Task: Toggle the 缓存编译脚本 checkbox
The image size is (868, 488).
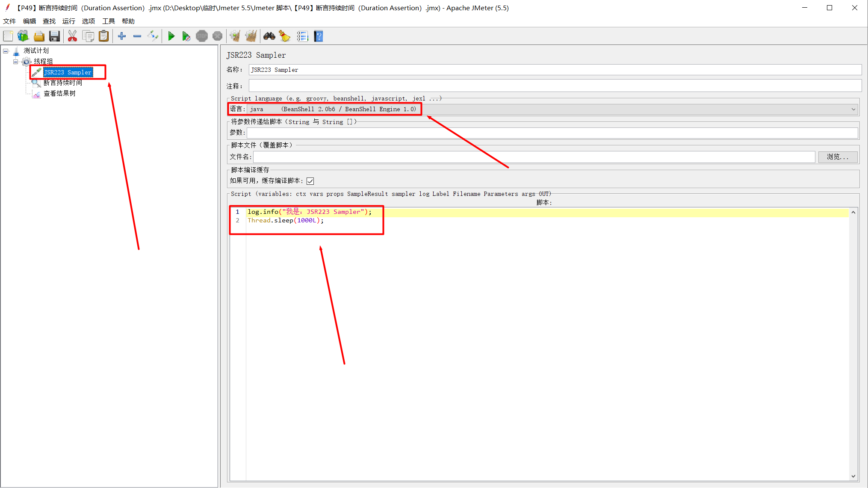Action: (x=310, y=181)
